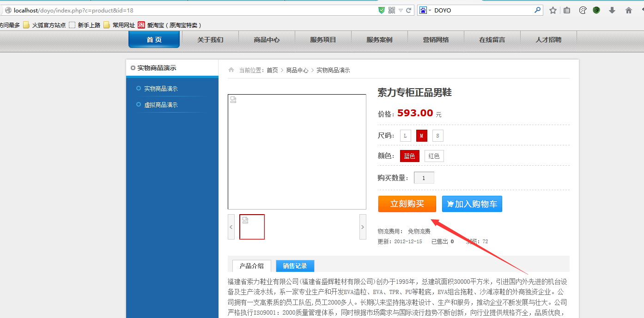Pick color 红色
Image resolution: width=644 pixels, height=318 pixels.
434,156
